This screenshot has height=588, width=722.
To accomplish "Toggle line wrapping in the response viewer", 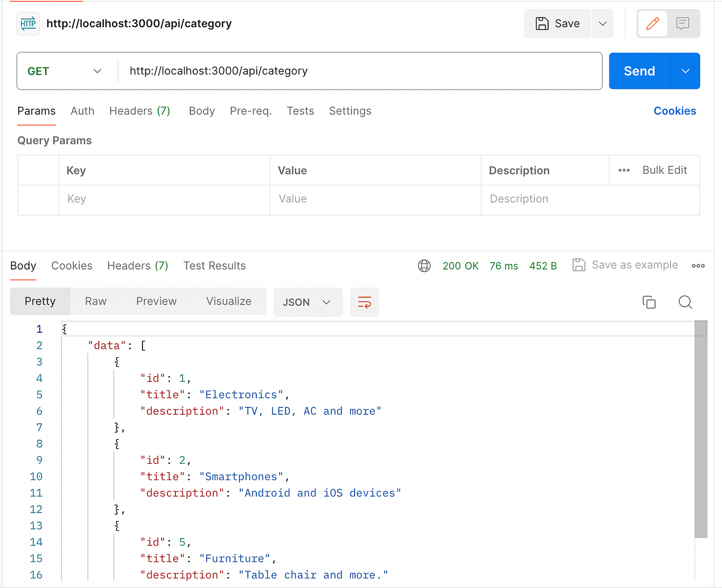I will [364, 302].
